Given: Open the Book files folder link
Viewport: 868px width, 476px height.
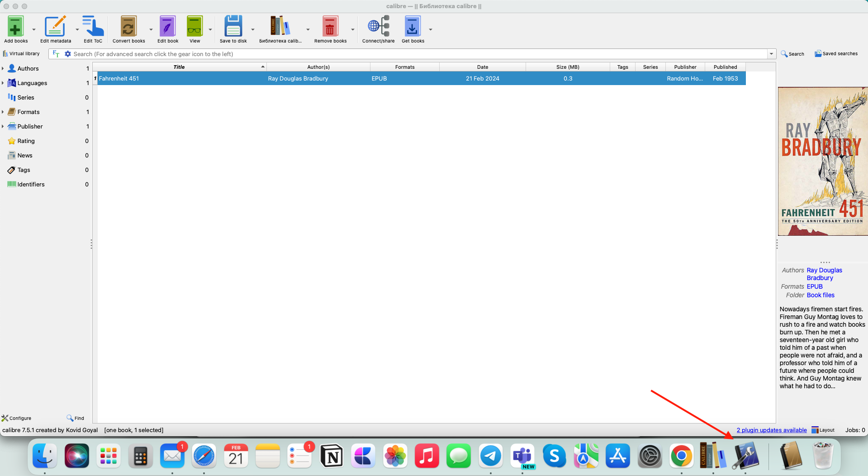Looking at the screenshot, I should (821, 295).
